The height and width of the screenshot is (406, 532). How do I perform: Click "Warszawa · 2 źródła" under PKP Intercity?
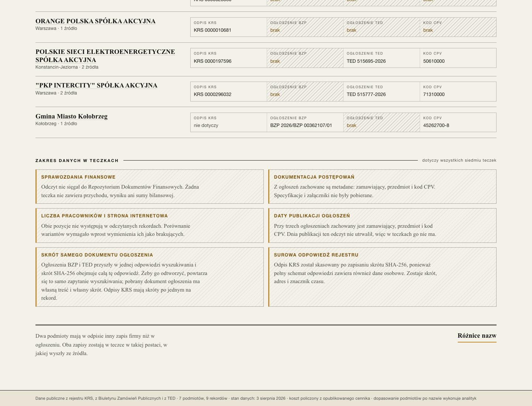tap(56, 93)
